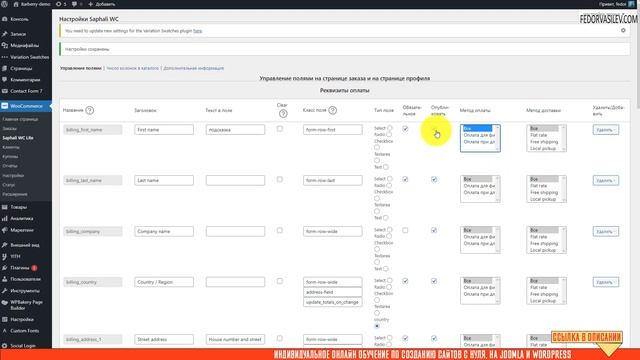Click the help icon under Clear column header
Image resolution: width=640 pixels, height=360 pixels.
283,114
